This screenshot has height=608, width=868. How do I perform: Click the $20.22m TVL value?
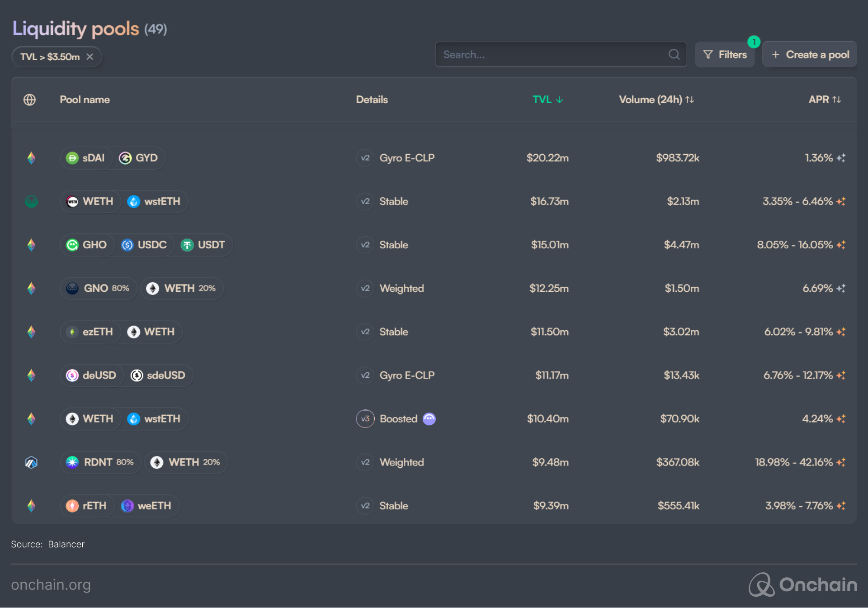(547, 158)
